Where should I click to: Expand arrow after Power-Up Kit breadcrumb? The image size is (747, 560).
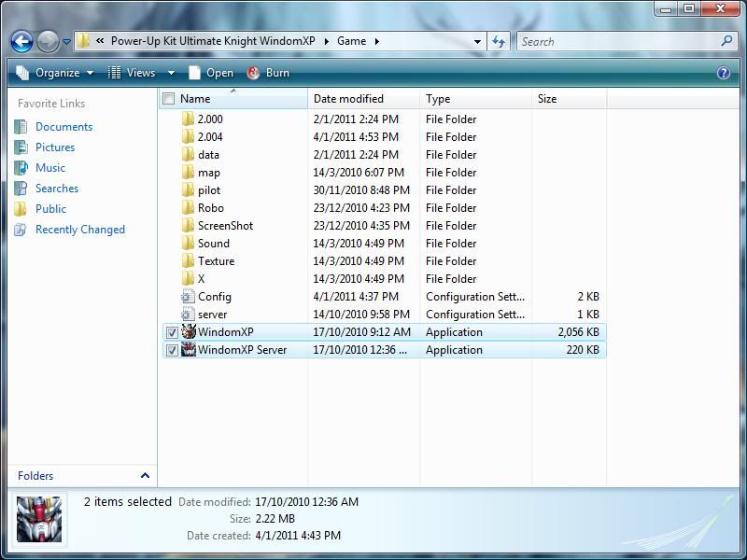pyautogui.click(x=326, y=41)
